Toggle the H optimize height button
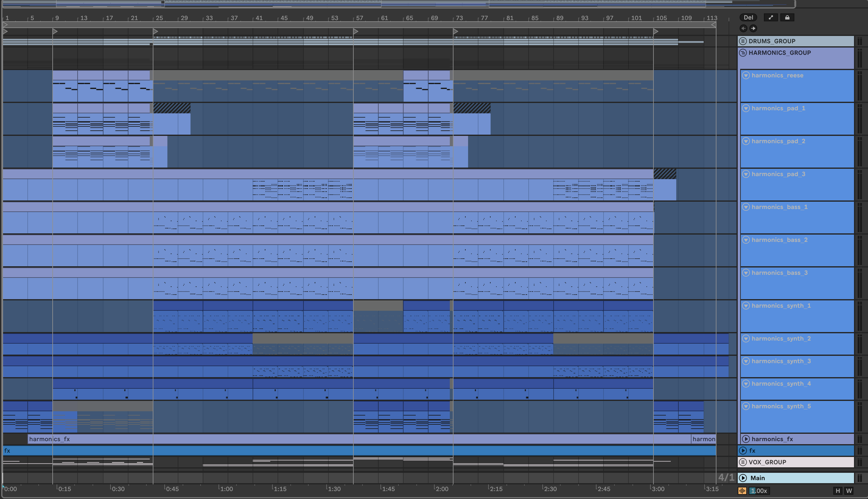Image resolution: width=868 pixels, height=499 pixels. pyautogui.click(x=838, y=491)
